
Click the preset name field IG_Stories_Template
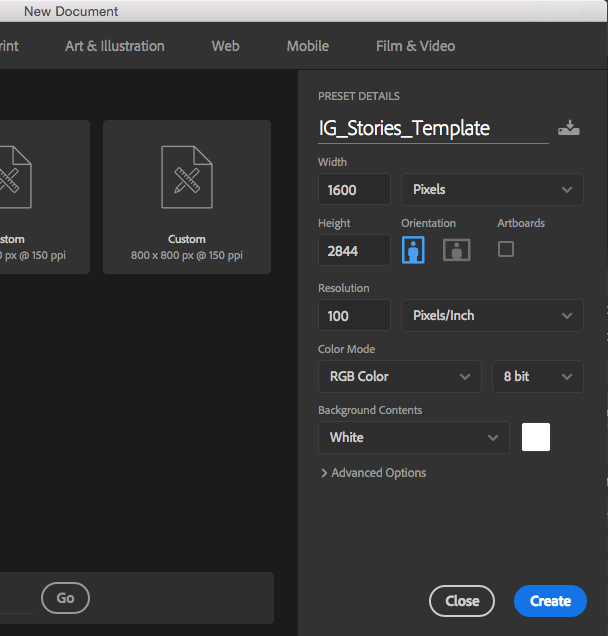click(433, 129)
